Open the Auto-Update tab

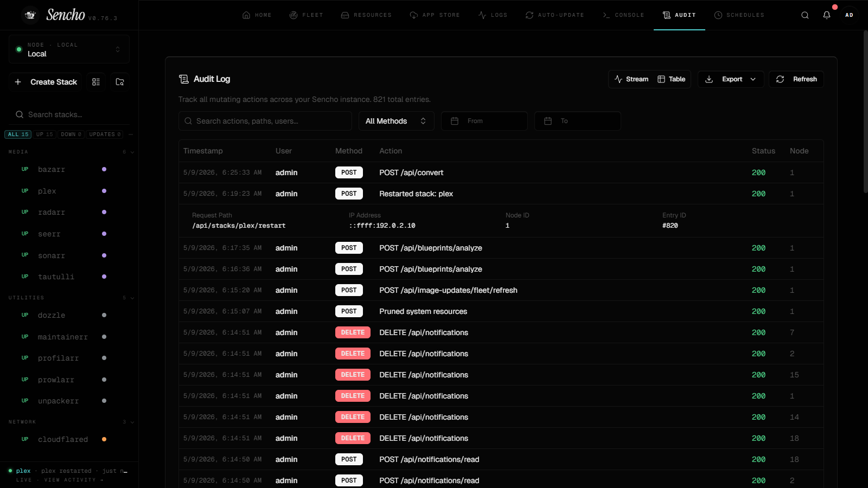(554, 15)
